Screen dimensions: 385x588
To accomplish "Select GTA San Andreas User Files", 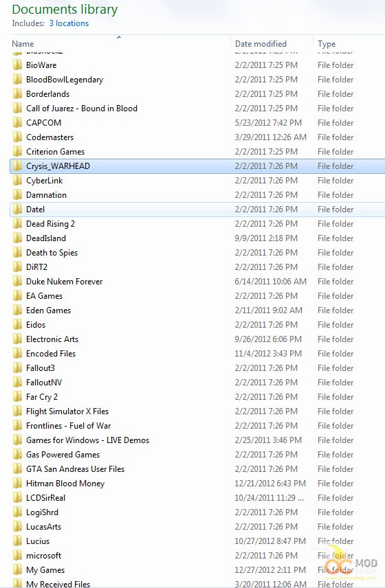I will tap(75, 469).
